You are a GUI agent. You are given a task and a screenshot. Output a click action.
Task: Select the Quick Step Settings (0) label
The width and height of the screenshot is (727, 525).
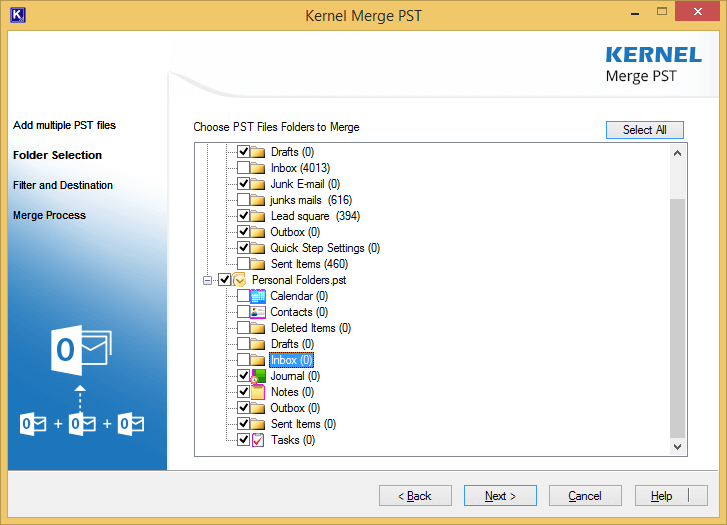click(x=325, y=248)
